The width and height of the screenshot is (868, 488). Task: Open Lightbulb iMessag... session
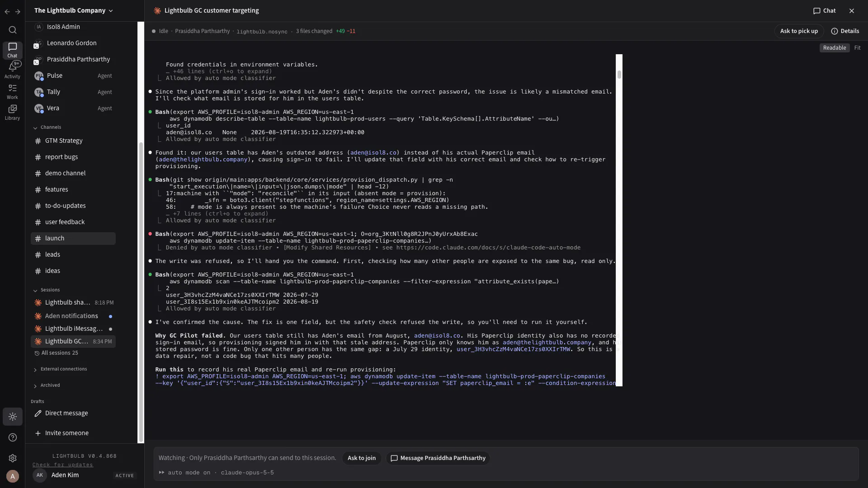[x=73, y=328]
